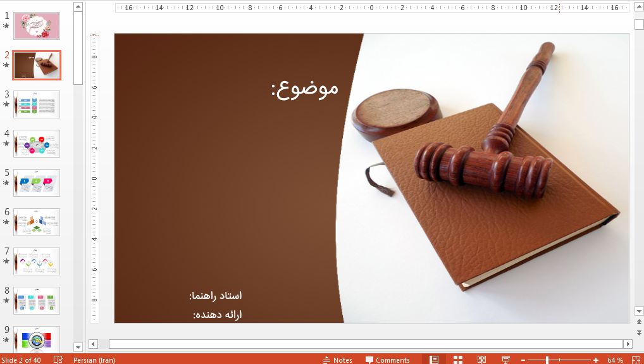Click animation star icon beside slide 5
This screenshot has width=644, height=364.
pyautogui.click(x=6, y=182)
